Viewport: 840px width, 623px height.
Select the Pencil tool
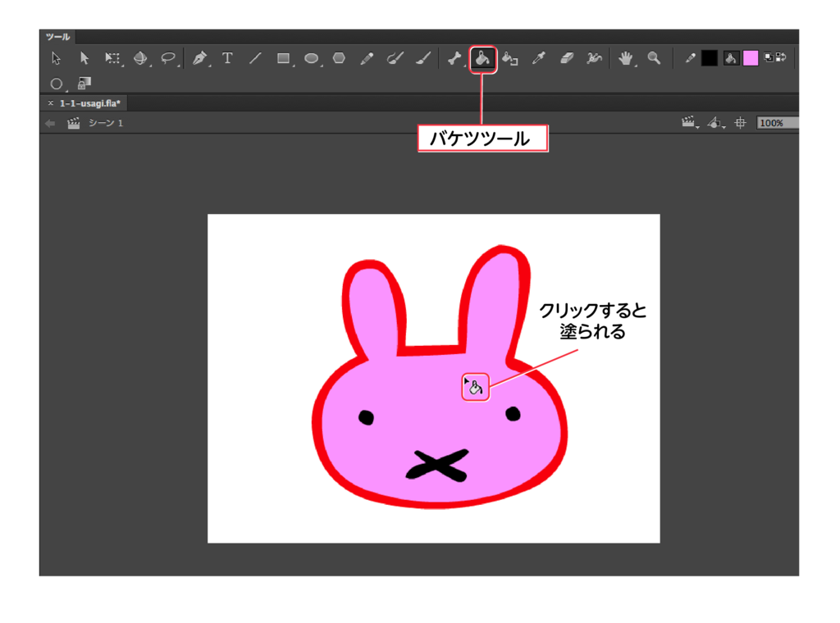click(367, 58)
